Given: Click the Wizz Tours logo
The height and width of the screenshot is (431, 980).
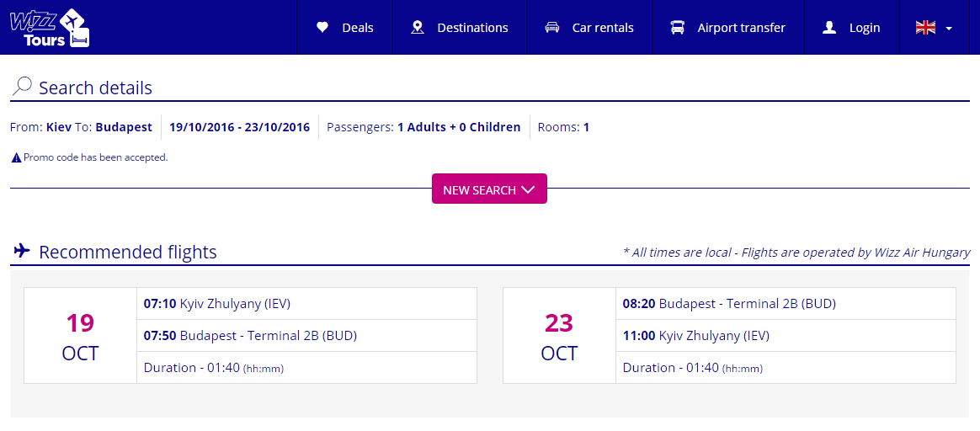Looking at the screenshot, I should [x=51, y=28].
